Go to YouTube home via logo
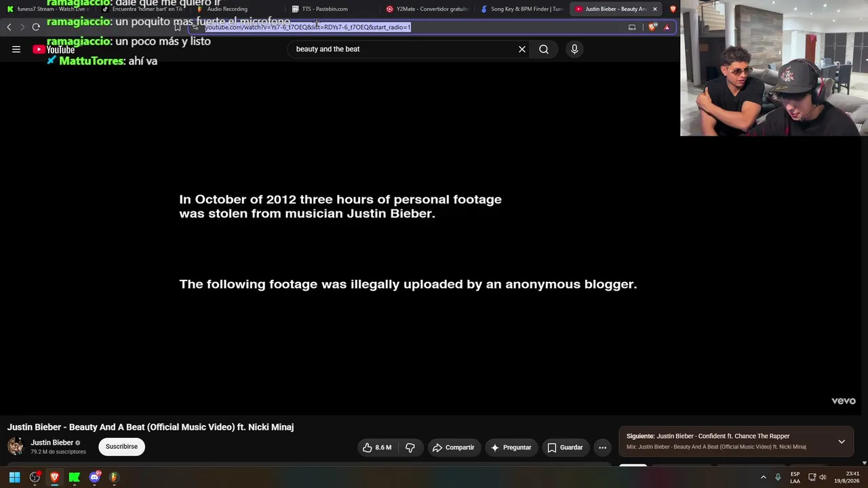The width and height of the screenshot is (868, 488). coord(54,49)
